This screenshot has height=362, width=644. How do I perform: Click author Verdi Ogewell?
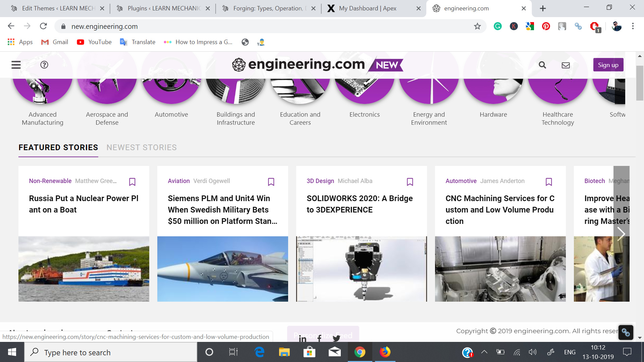212,181
